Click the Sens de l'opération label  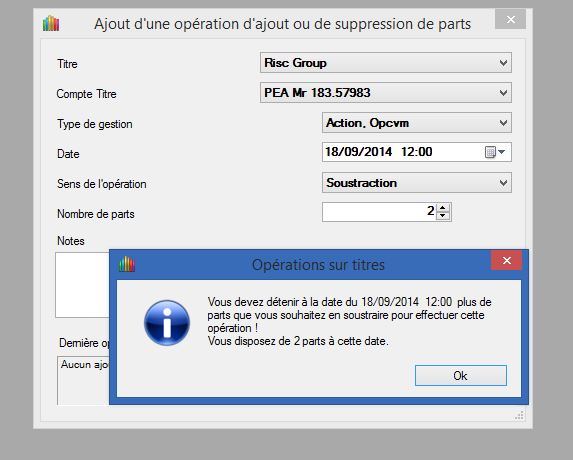point(102,184)
